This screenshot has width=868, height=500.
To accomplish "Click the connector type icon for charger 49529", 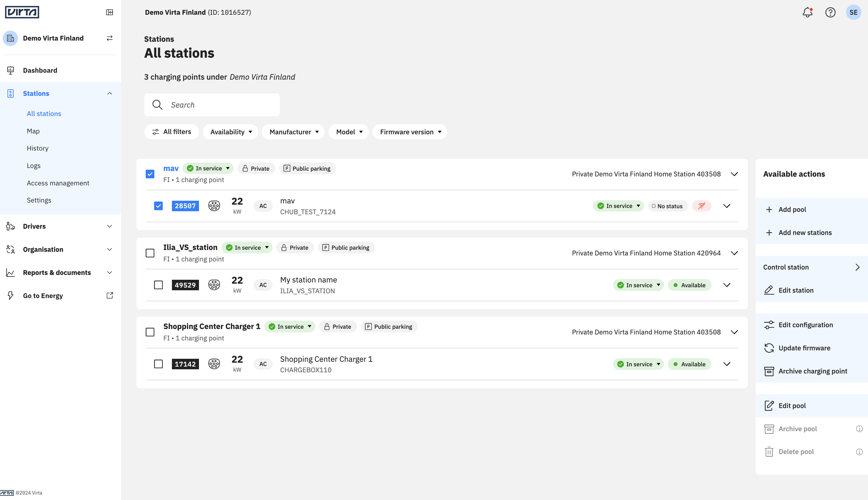I will 214,285.
